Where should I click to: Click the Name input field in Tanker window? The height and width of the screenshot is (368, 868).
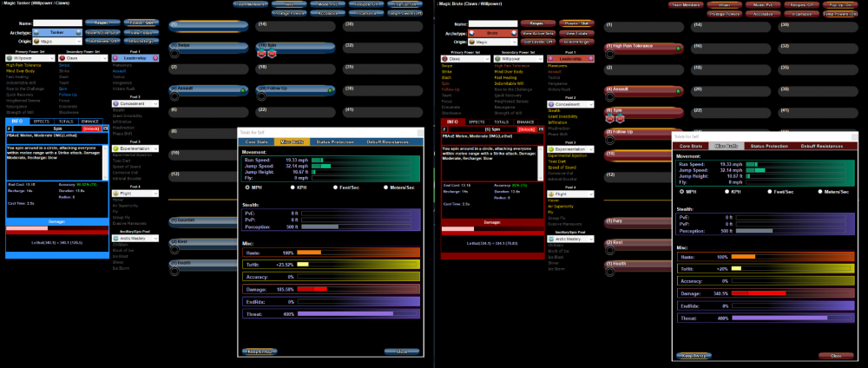[x=57, y=23]
